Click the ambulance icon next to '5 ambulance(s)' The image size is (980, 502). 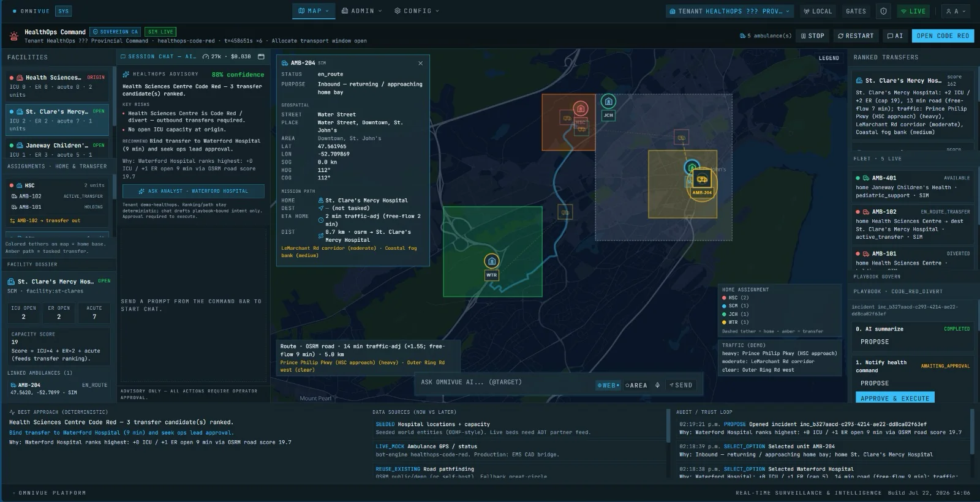(742, 36)
